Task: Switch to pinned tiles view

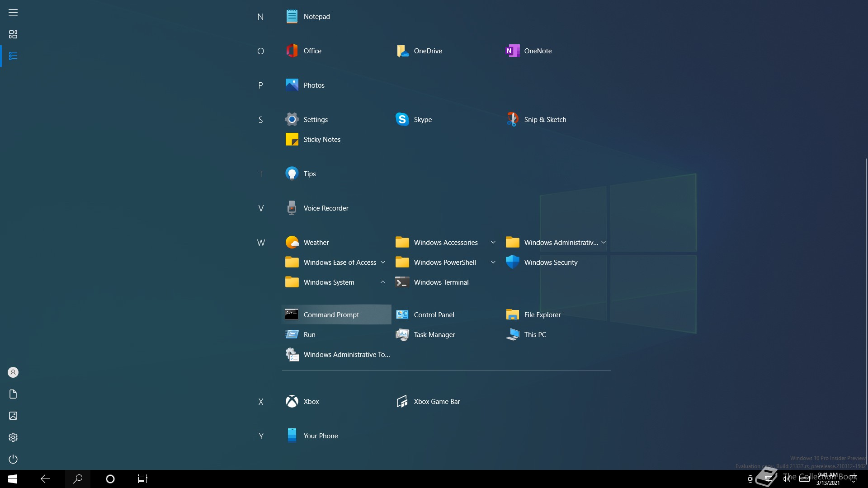Action: (x=13, y=34)
